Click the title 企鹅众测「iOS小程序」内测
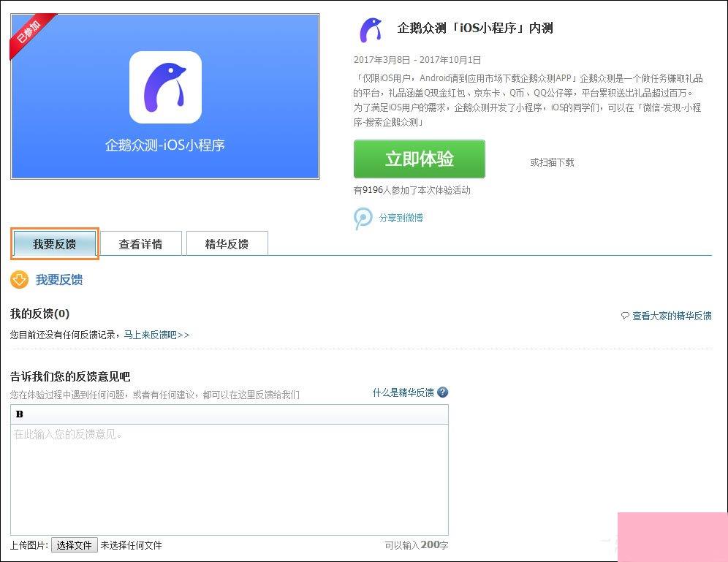This screenshot has height=562, width=728. (x=475, y=29)
